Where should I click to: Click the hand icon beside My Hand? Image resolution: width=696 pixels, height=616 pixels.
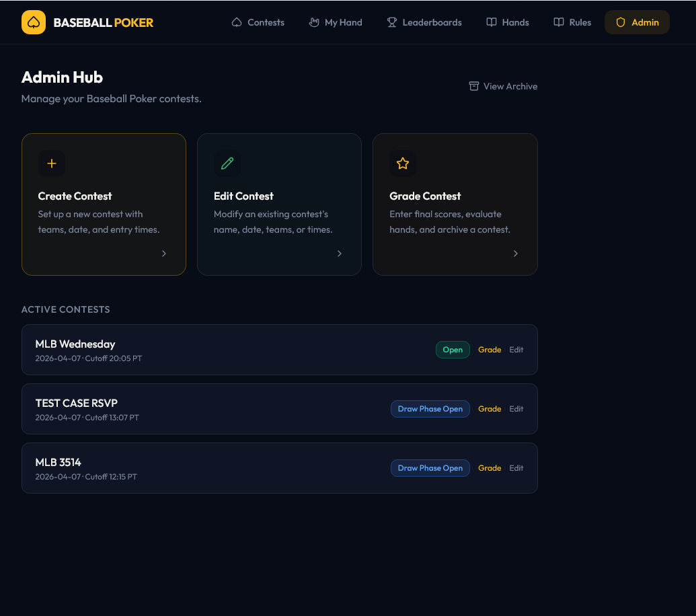[x=314, y=22]
